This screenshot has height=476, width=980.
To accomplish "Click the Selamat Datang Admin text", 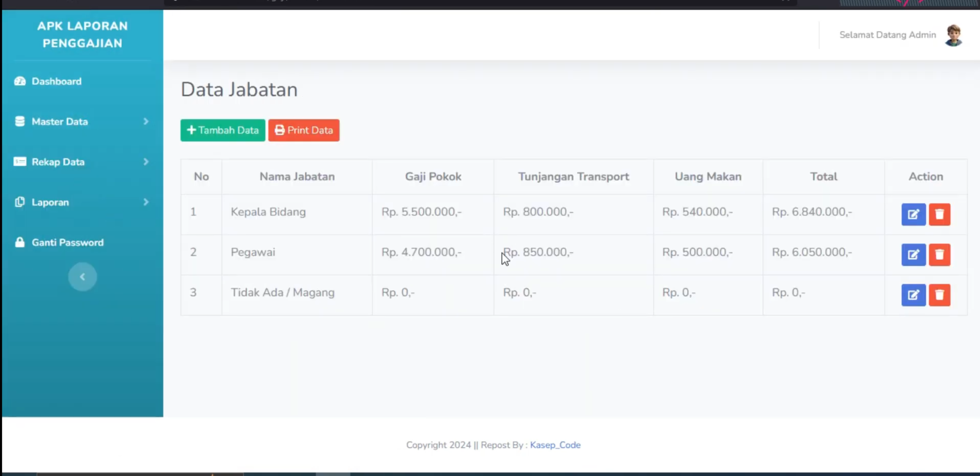I will tap(888, 35).
